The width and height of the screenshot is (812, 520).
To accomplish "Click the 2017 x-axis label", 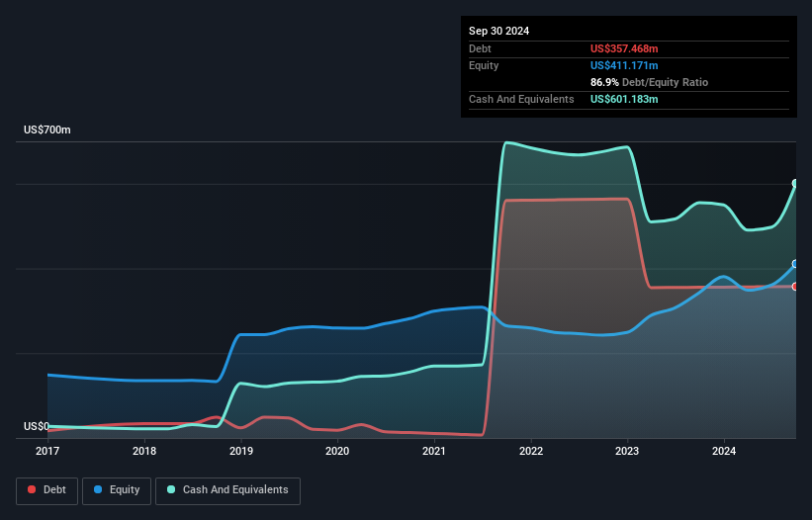I will click(47, 451).
